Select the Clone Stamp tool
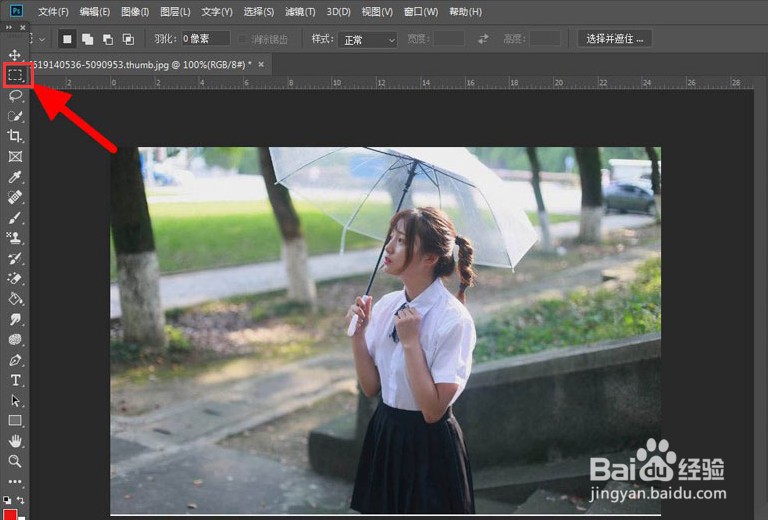This screenshot has width=768, height=520. pos(15,238)
